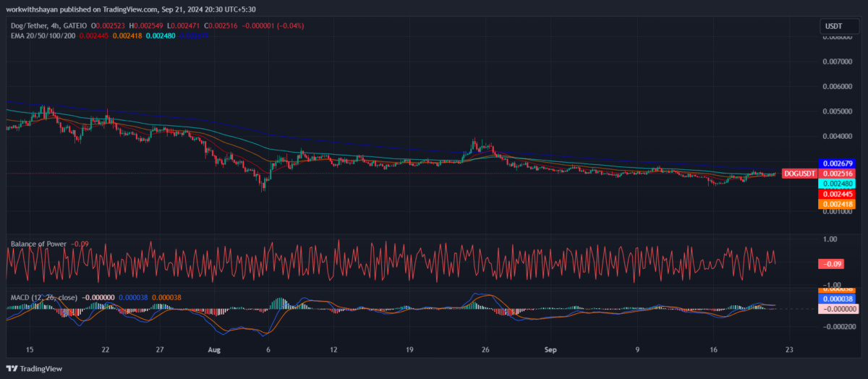Click the DOGUSDT price label tag
The height and width of the screenshot is (379, 868).
coord(799,174)
